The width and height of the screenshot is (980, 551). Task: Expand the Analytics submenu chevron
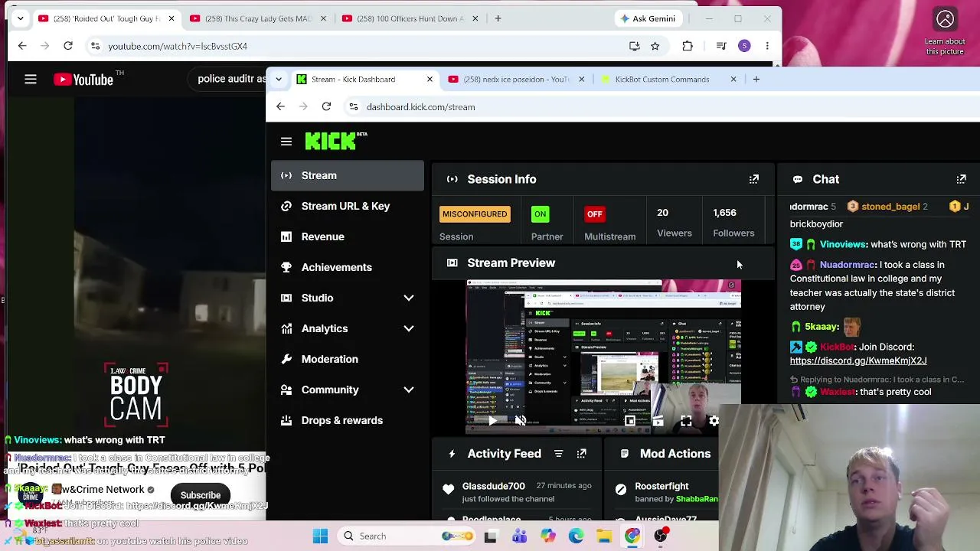click(x=409, y=329)
